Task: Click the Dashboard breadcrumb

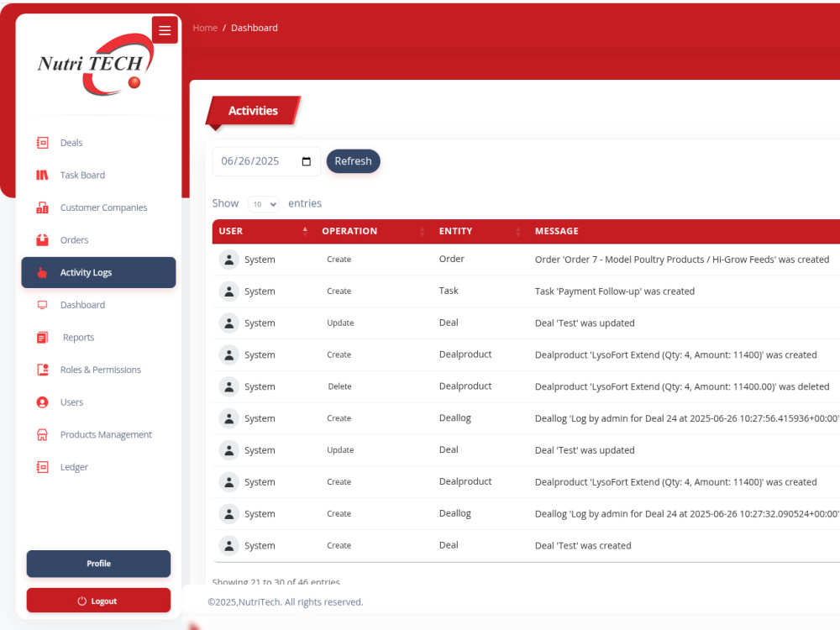Action: (254, 28)
